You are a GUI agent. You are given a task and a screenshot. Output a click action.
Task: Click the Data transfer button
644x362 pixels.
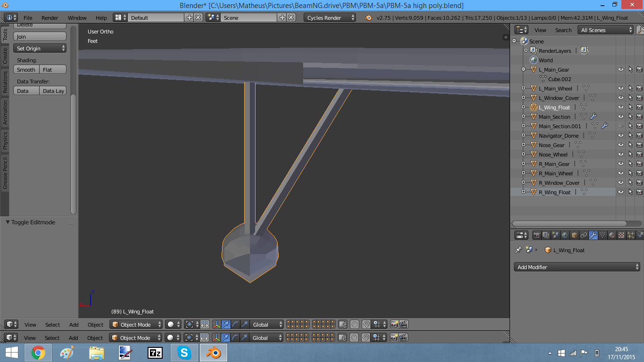[x=26, y=90]
